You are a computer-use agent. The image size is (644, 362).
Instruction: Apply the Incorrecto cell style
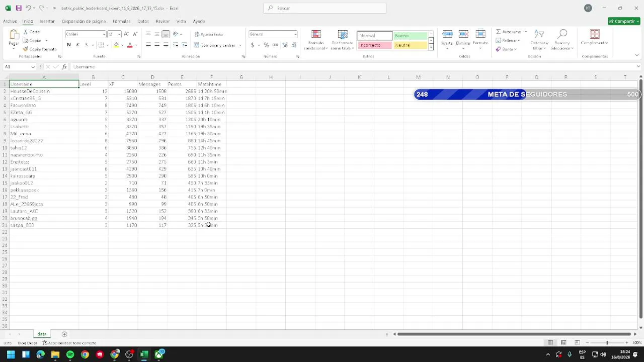(x=375, y=45)
